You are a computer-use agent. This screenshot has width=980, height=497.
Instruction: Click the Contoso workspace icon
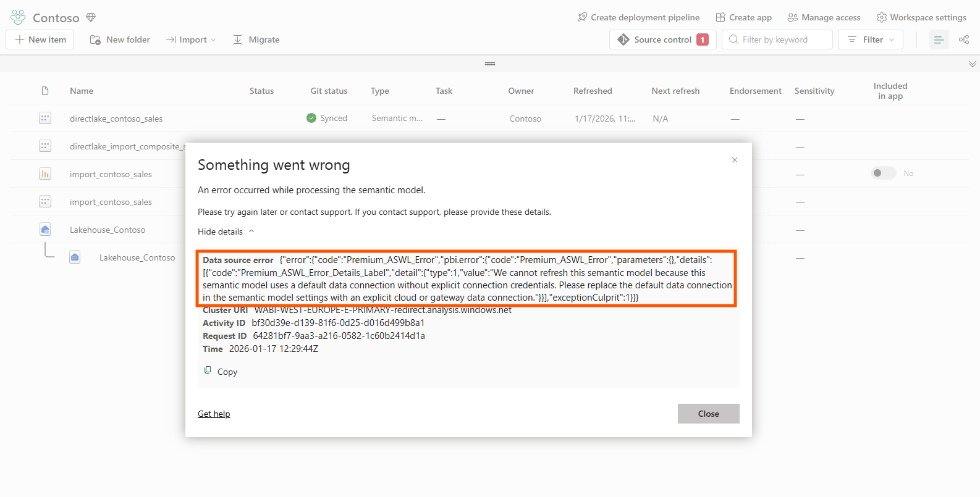click(x=18, y=17)
